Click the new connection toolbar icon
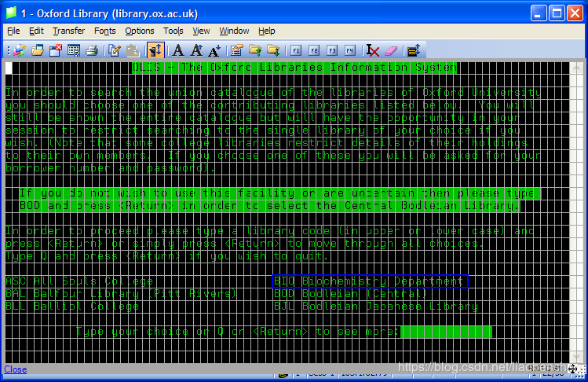 (x=19, y=50)
